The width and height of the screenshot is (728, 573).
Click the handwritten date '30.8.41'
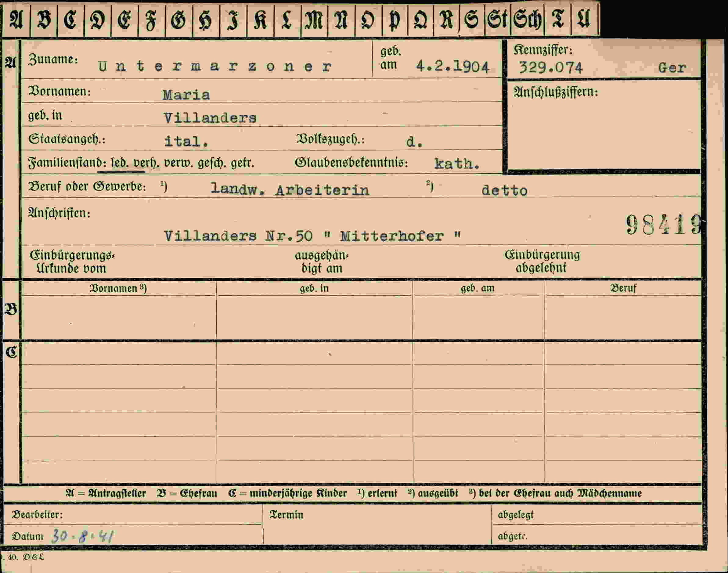tap(82, 536)
